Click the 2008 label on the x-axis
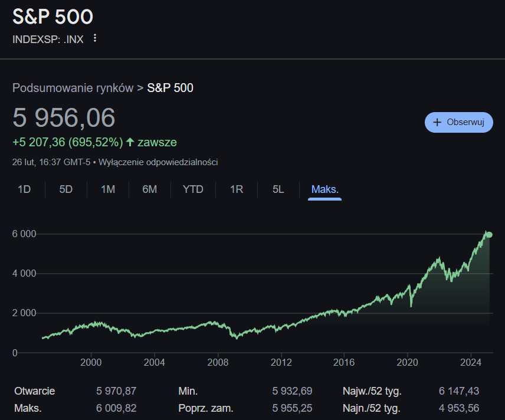This screenshot has width=505, height=420. coord(218,362)
